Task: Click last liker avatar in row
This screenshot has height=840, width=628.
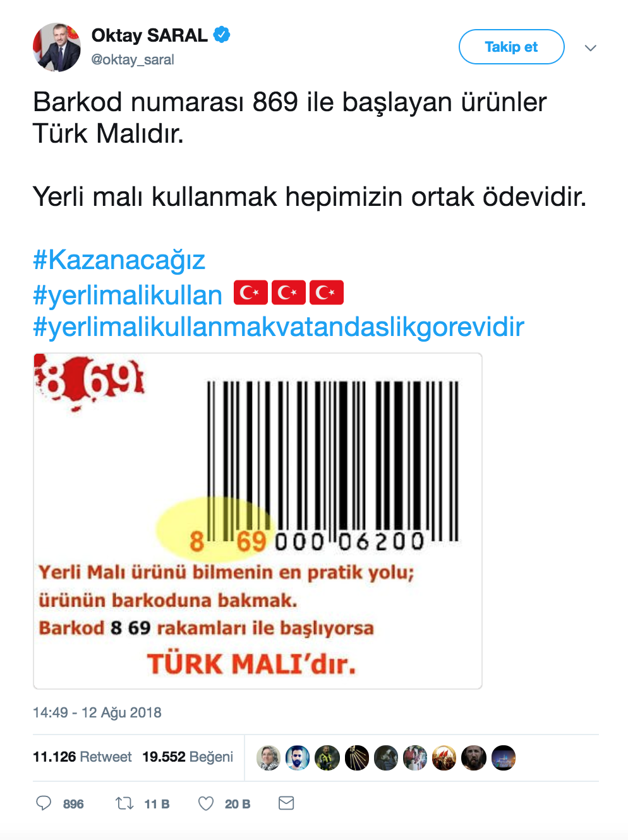Action: pyautogui.click(x=504, y=758)
